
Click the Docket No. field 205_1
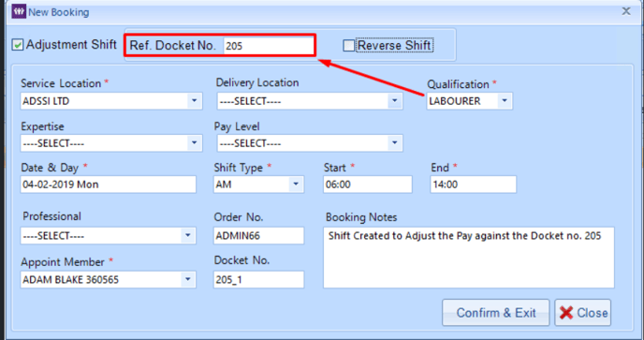pos(258,279)
